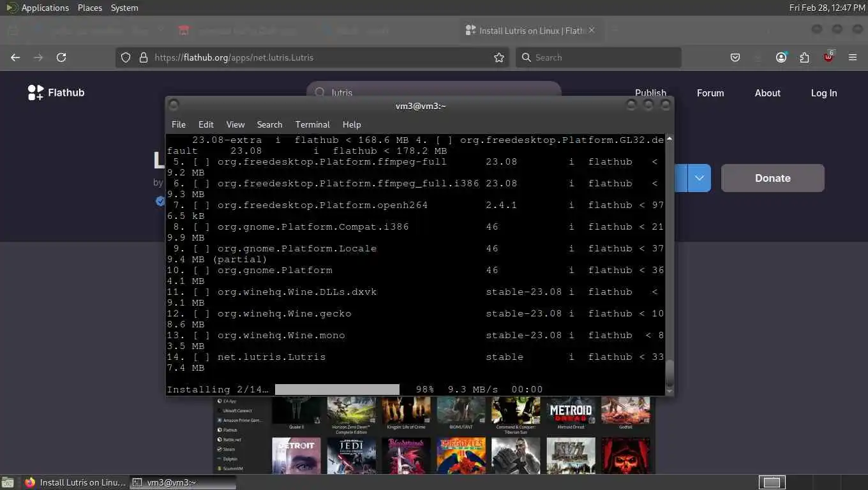Click terminal text org.gnome.Platform.Compat.i386
The height and width of the screenshot is (490, 868).
[313, 227]
